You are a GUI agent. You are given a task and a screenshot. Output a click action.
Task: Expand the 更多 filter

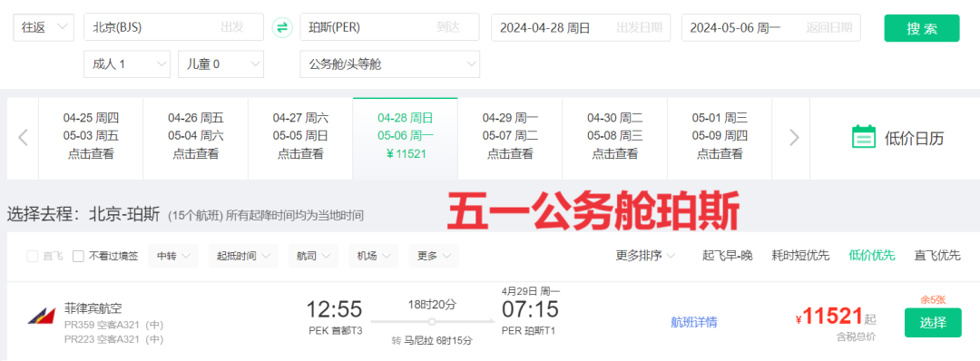pos(434,256)
